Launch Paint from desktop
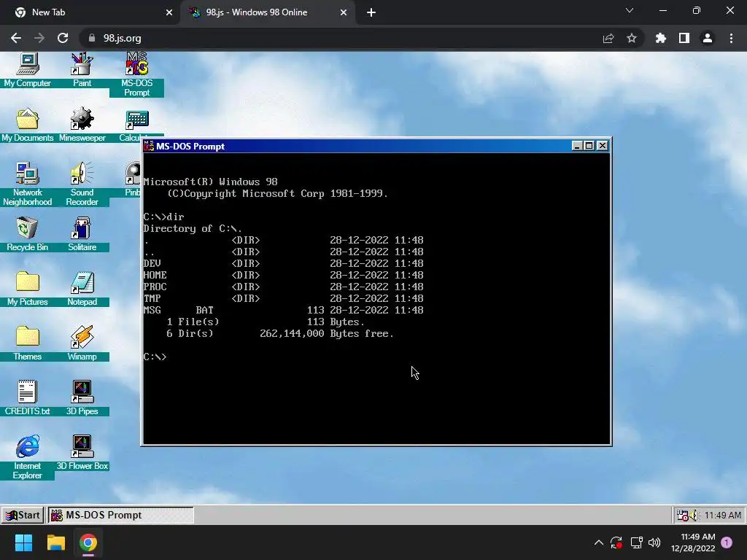The width and height of the screenshot is (747, 560). tap(82, 71)
